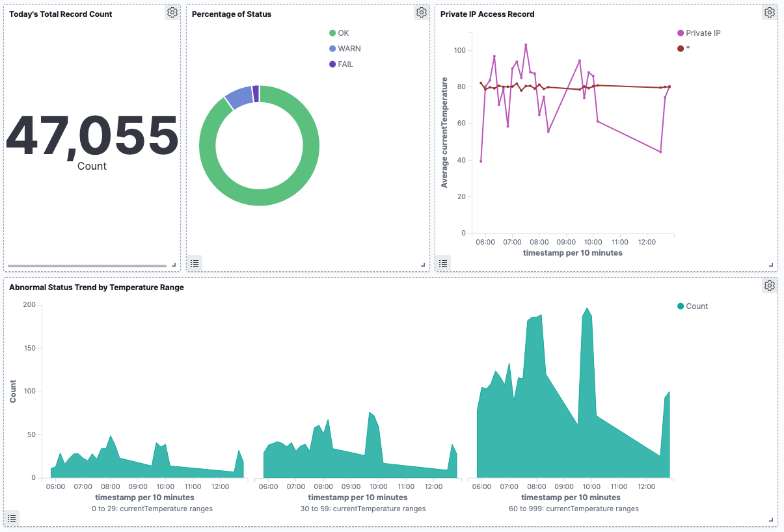
Task: Click Average currentTemperature axis label
Action: (445, 132)
